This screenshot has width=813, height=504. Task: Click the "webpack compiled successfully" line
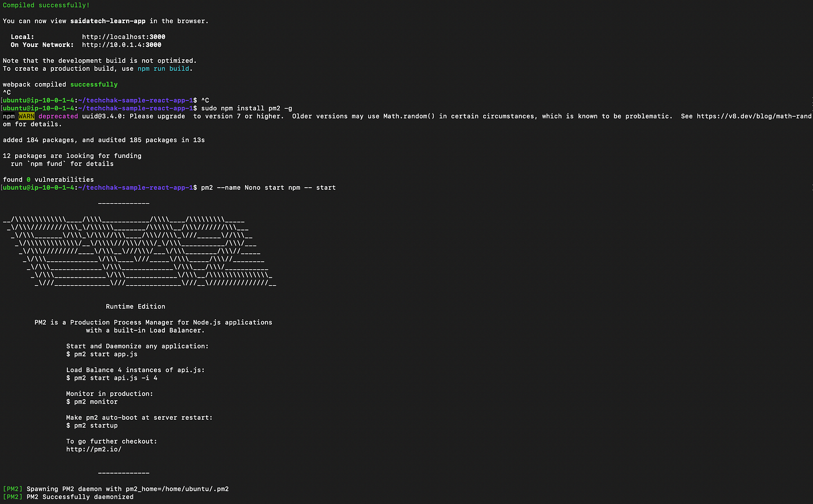[x=60, y=84]
